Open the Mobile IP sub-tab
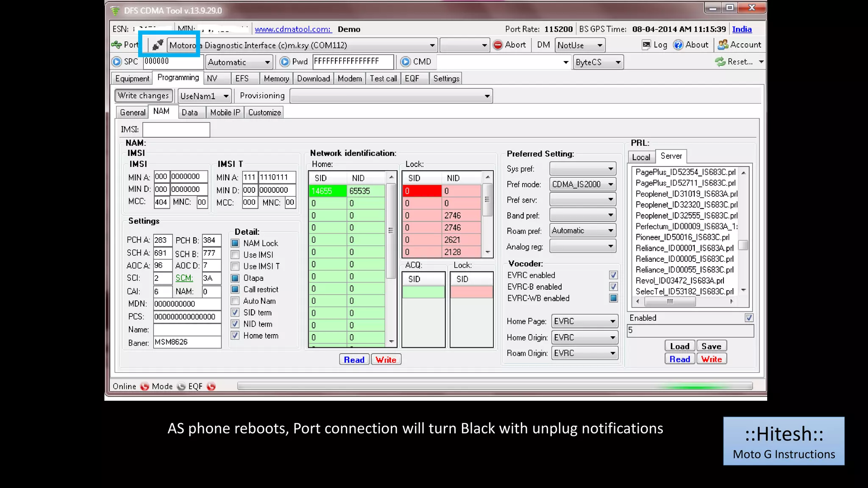Screen dimensions: 868x488 225,112
